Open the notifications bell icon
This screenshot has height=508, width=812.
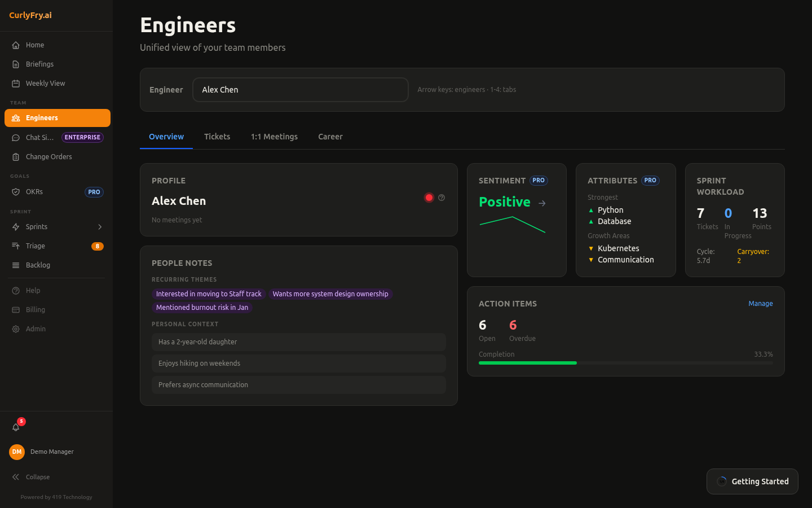click(16, 427)
